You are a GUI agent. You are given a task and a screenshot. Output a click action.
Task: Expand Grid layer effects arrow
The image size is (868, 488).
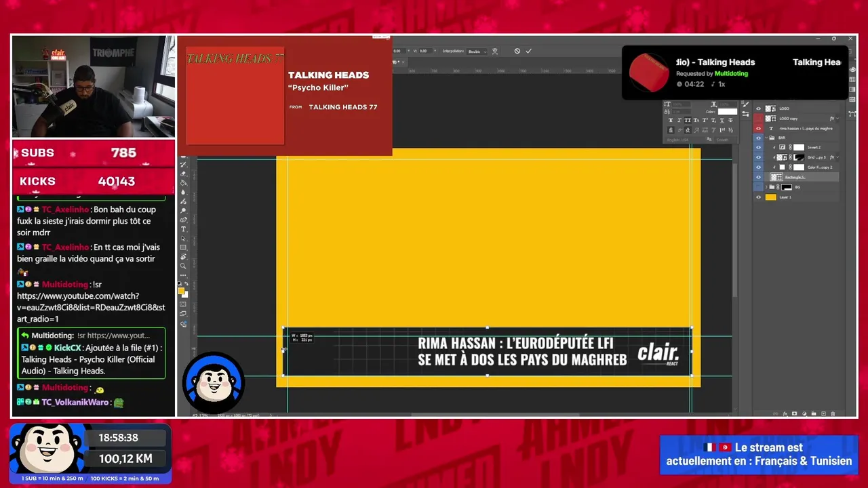point(837,157)
